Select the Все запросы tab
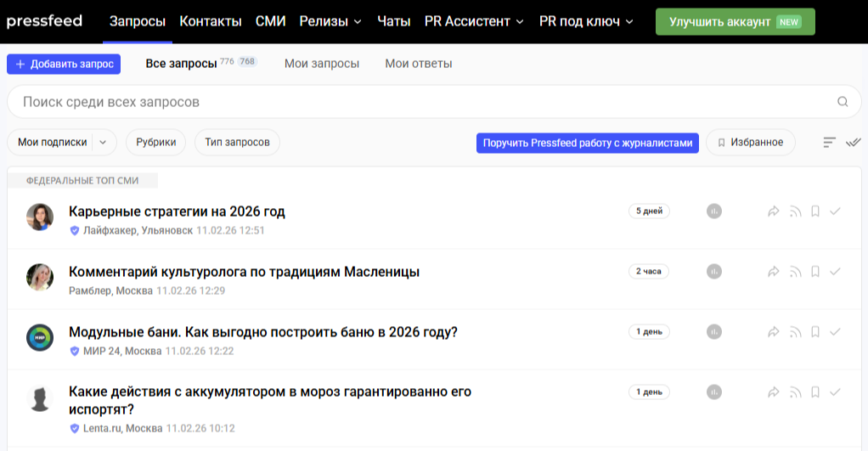Viewport: 868px width, 451px height. (x=181, y=64)
